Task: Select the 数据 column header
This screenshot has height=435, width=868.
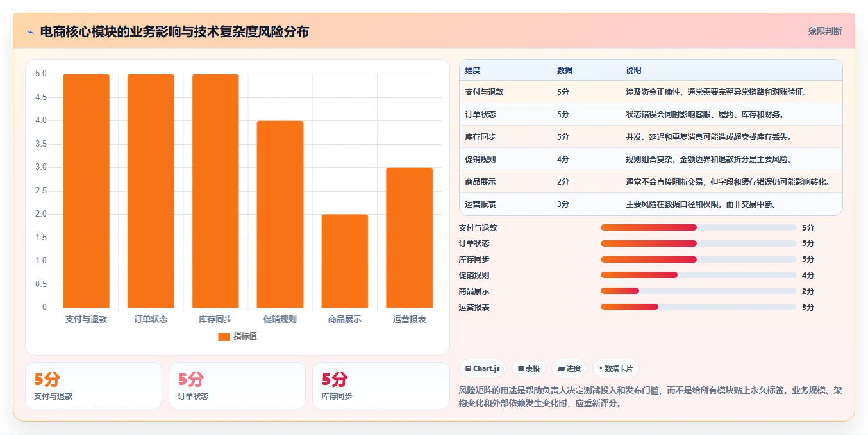Action: 565,70
